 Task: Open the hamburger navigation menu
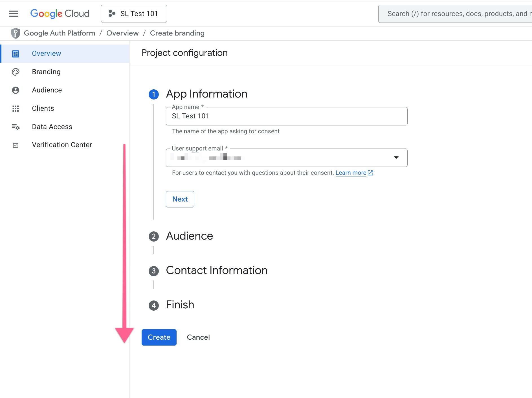tap(14, 14)
